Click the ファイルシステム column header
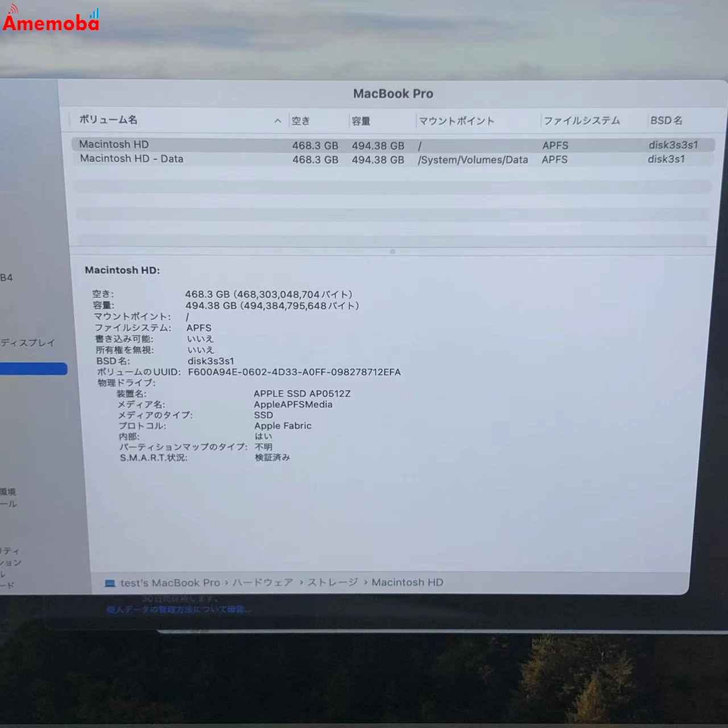The image size is (728, 728). point(582,120)
